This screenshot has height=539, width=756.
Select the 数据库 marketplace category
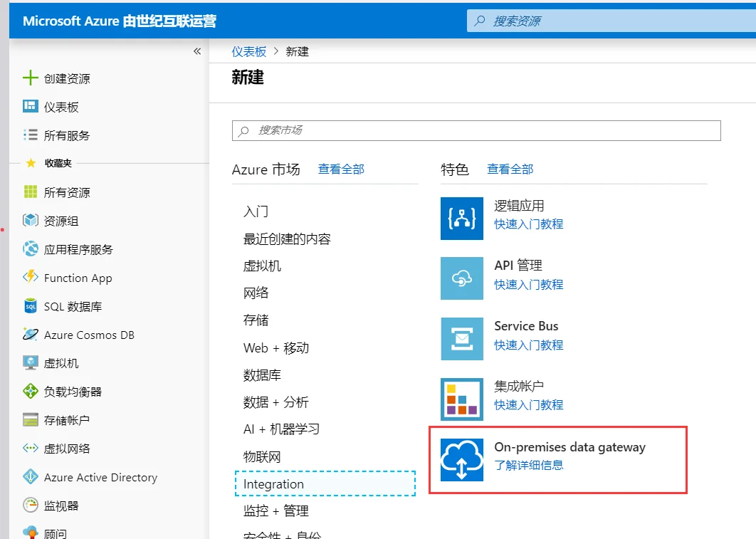point(262,375)
